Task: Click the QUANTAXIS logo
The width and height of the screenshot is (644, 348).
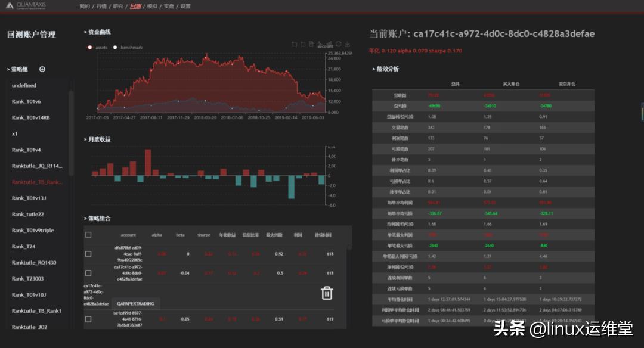Action: pos(26,5)
